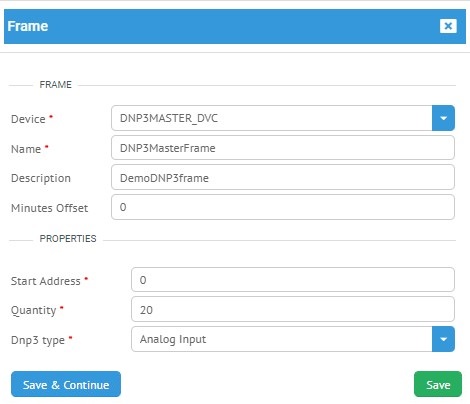Click the Description label text
470x404 pixels.
coord(41,178)
